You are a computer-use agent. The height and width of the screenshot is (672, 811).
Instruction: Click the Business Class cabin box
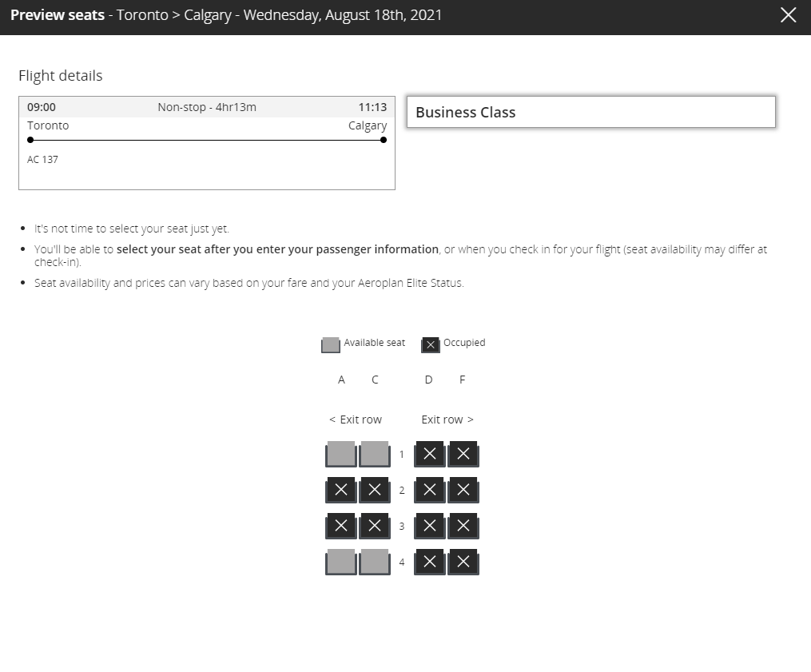[590, 112]
